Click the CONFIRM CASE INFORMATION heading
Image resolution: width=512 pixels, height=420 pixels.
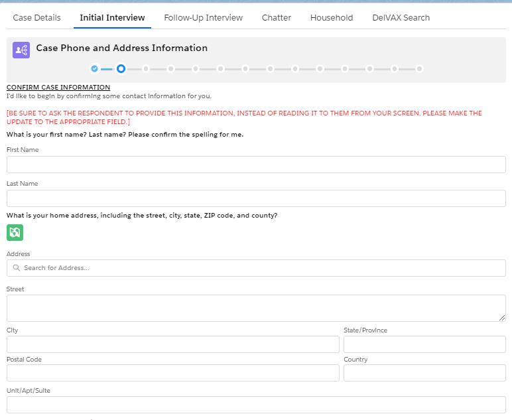click(58, 87)
